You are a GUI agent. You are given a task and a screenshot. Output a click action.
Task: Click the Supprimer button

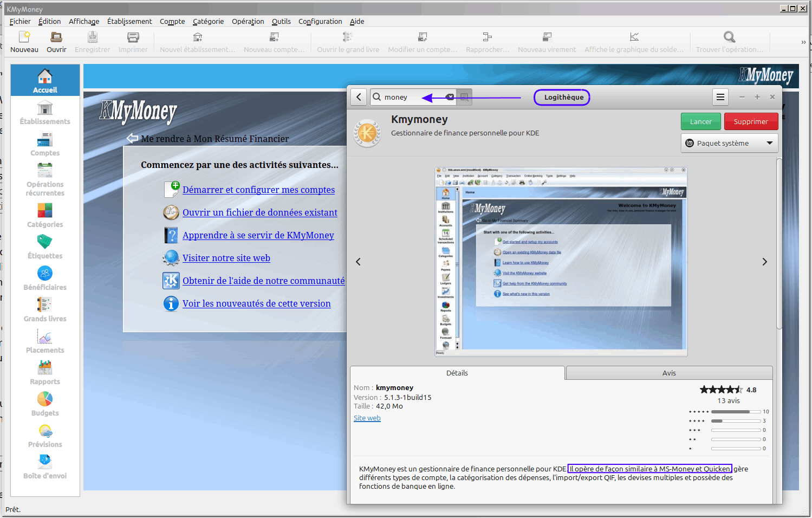coord(751,121)
